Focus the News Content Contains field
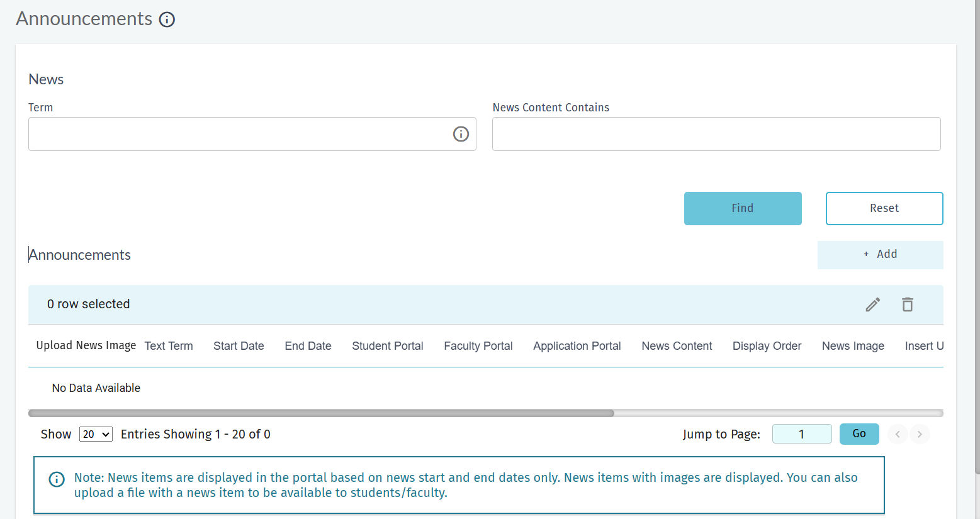The width and height of the screenshot is (980, 519). pos(716,134)
